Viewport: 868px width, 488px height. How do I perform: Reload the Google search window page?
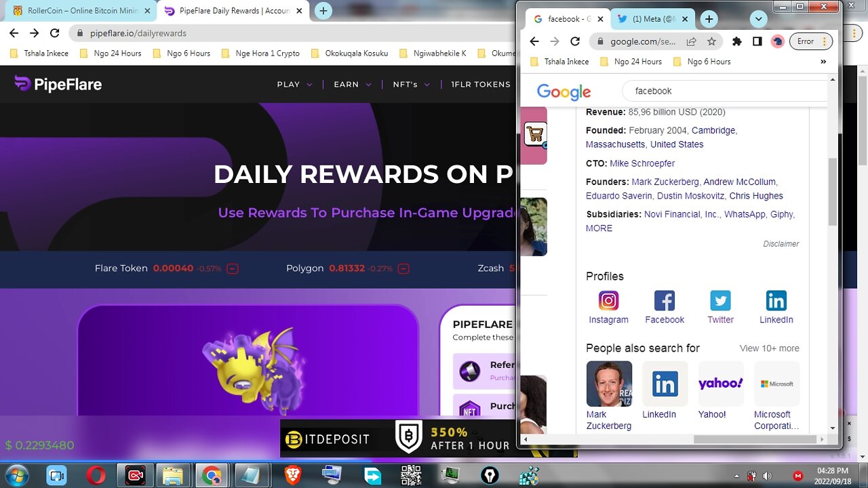(575, 41)
